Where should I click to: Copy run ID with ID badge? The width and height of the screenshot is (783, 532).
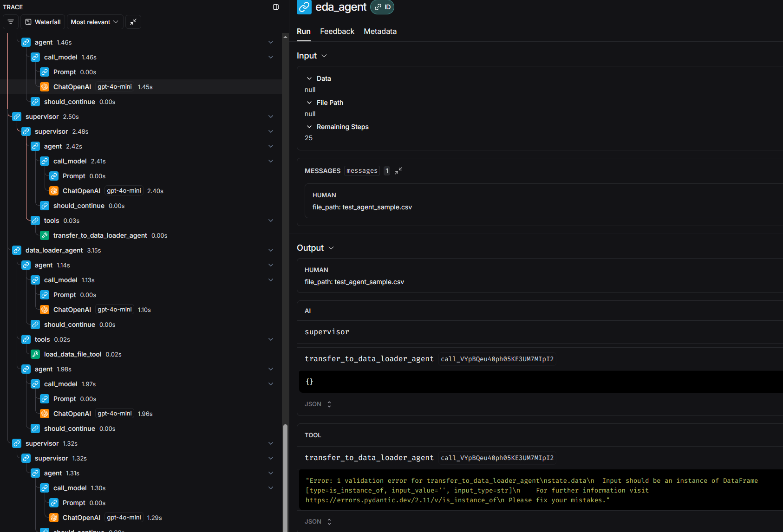[382, 7]
